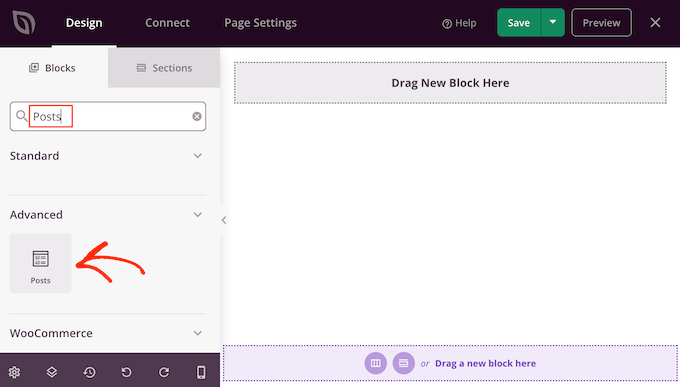Add a columns layout

point(376,363)
